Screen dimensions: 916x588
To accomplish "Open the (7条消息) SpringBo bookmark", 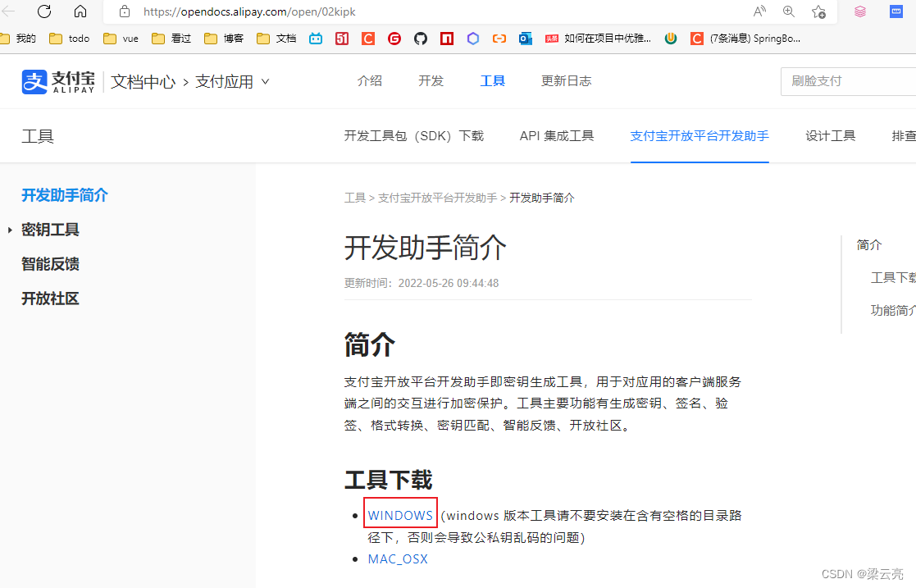I will pyautogui.click(x=745, y=39).
